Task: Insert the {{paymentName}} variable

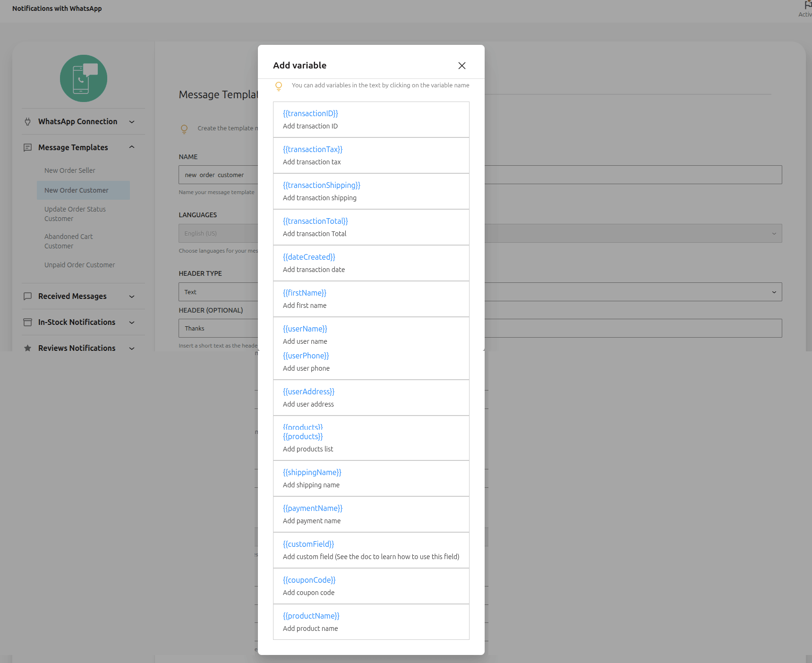Action: [x=313, y=508]
